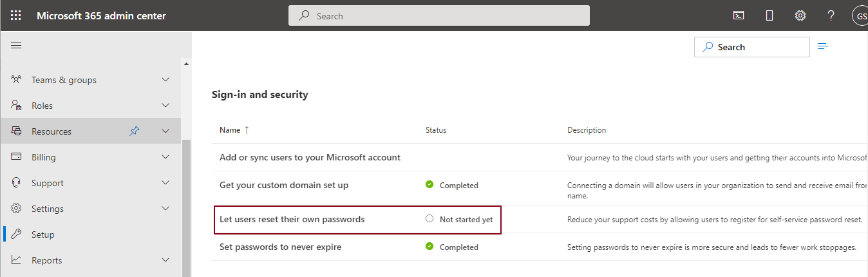Click the sort arrow next to Name
868x277 pixels.
247,130
